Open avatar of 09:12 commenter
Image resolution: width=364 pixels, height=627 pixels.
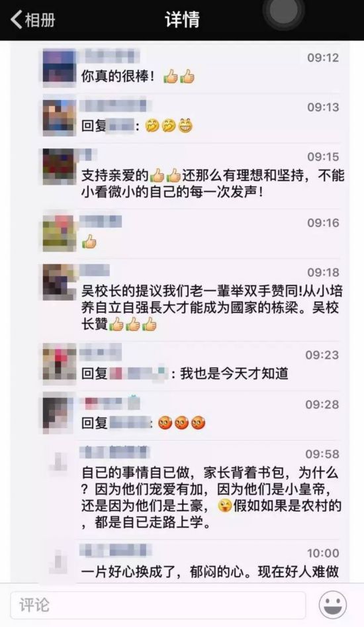(59, 68)
